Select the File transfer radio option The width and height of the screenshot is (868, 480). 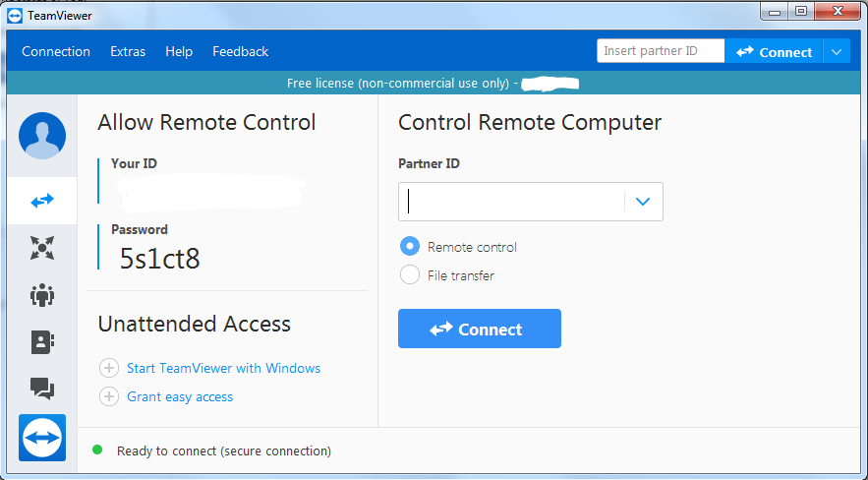click(410, 274)
